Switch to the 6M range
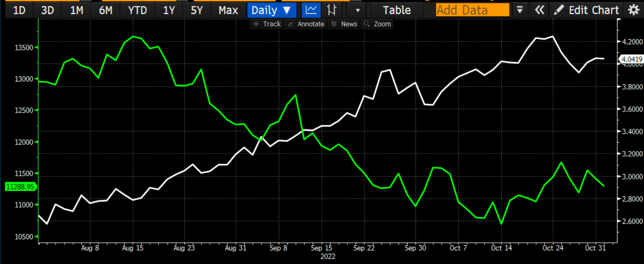Screen dimensions: 644x264 pyautogui.click(x=105, y=10)
